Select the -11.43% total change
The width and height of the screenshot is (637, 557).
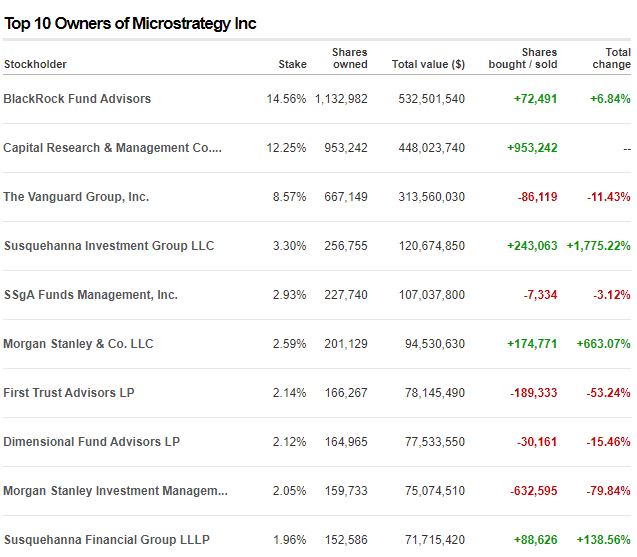click(x=609, y=197)
